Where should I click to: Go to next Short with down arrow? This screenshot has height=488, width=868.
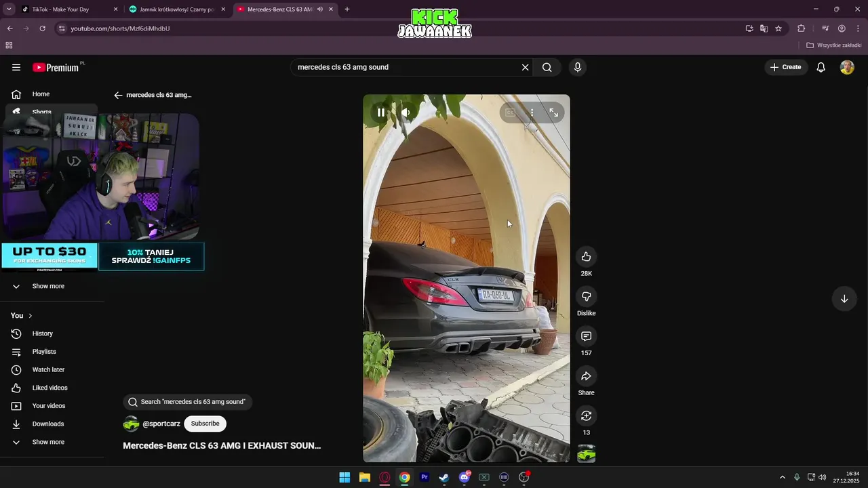pyautogui.click(x=844, y=299)
